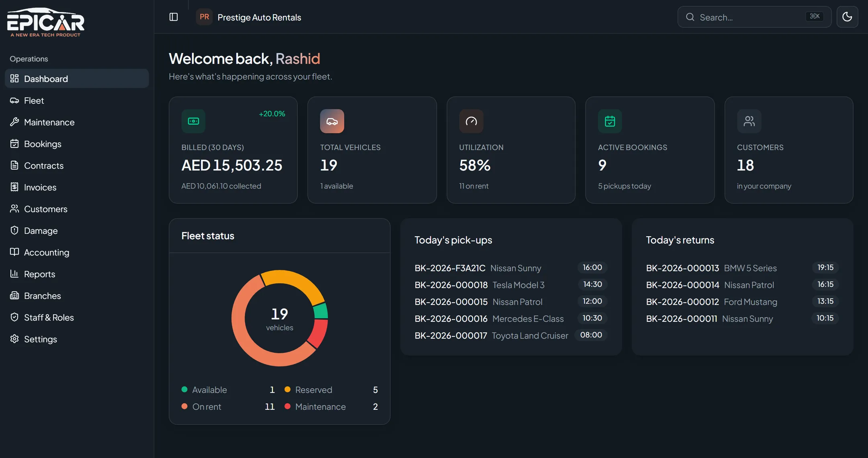The width and height of the screenshot is (868, 458).
Task: Click the PR company avatar badge
Action: [204, 17]
